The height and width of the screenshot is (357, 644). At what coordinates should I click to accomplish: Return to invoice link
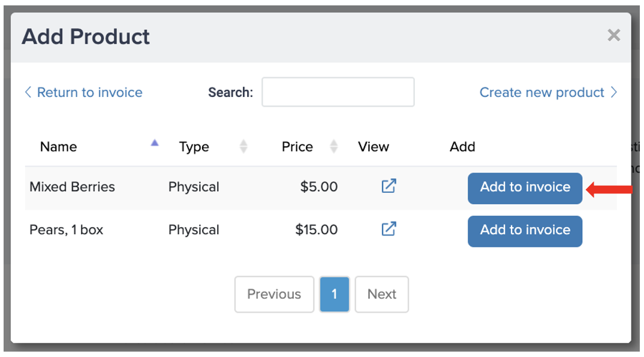[89, 92]
